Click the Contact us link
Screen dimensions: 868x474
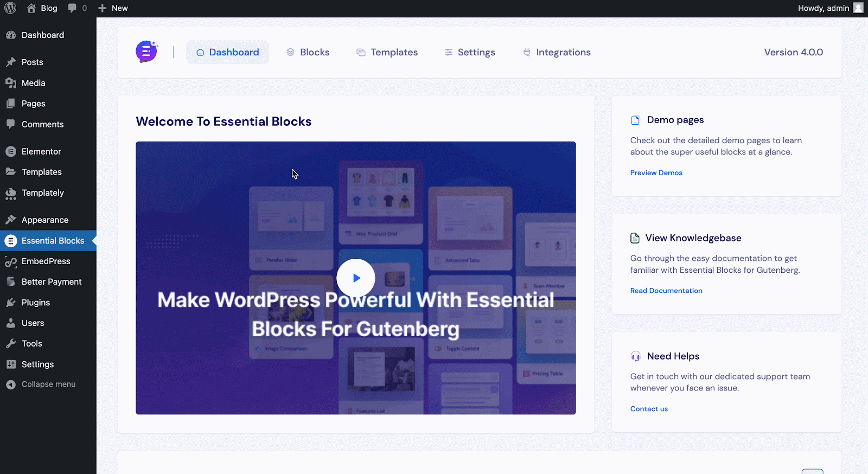(649, 409)
